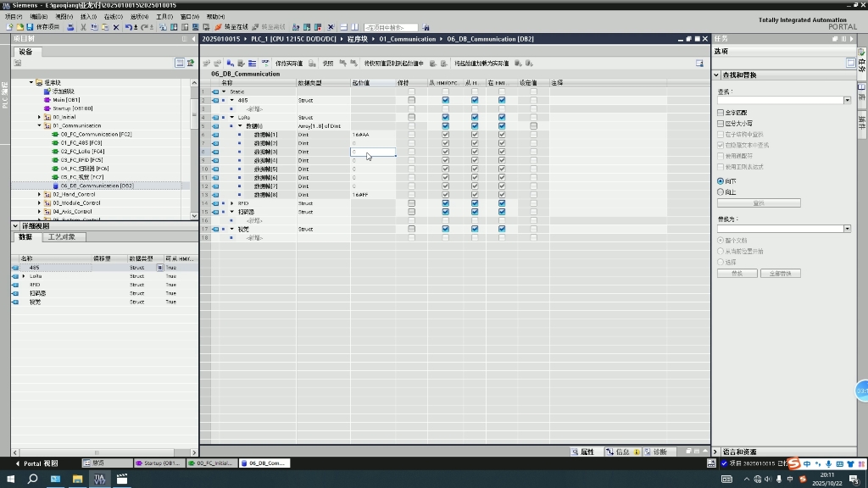Screen dimensions: 868x488
Task: Click the split editor vertically icon
Action: [355, 27]
